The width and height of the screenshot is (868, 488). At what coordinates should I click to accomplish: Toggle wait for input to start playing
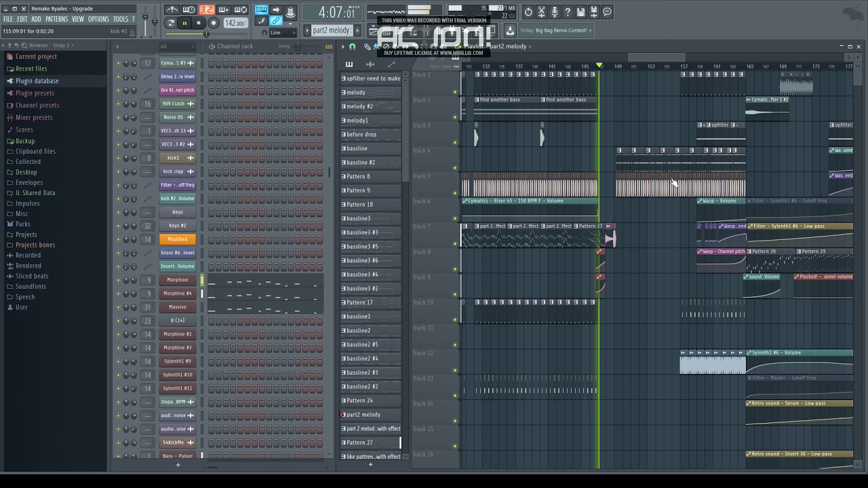click(189, 10)
